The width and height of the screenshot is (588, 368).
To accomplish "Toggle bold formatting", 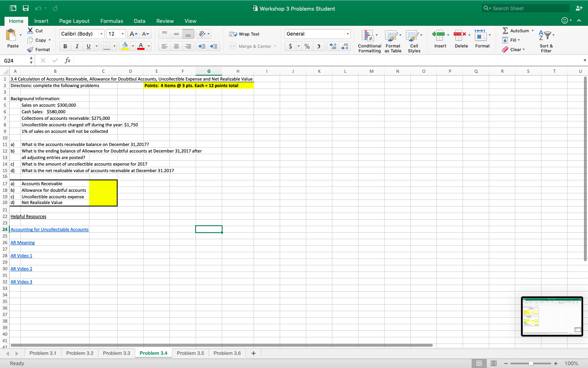I will point(65,46).
